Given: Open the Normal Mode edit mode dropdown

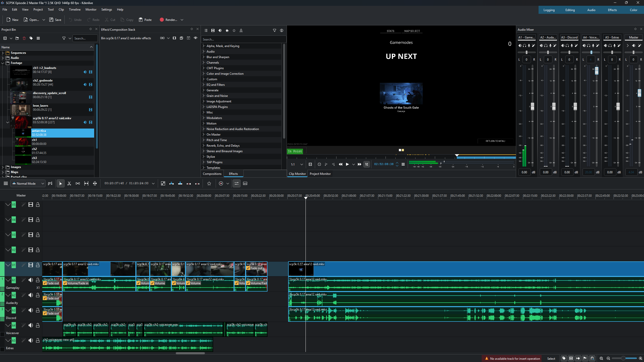Looking at the screenshot, I should 28,183.
